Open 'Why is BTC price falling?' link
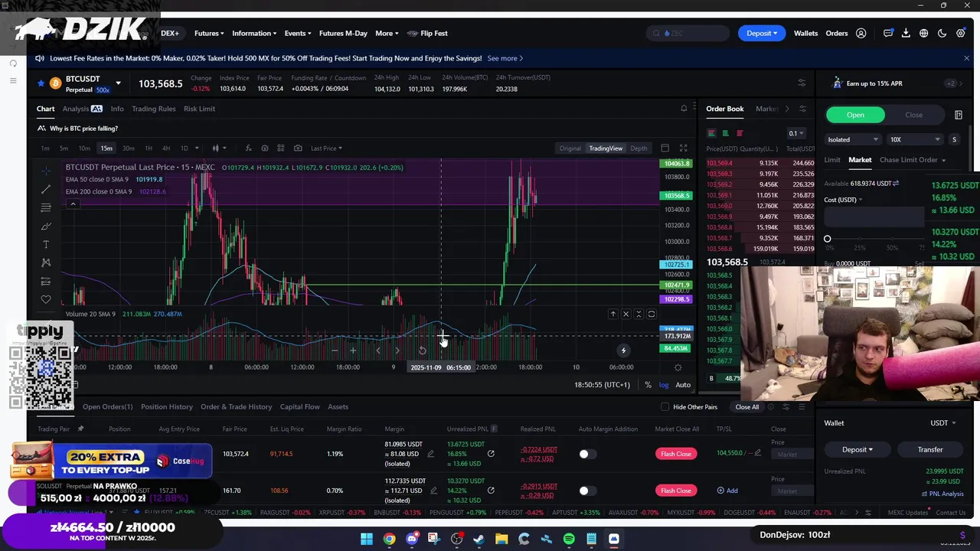 click(x=83, y=129)
